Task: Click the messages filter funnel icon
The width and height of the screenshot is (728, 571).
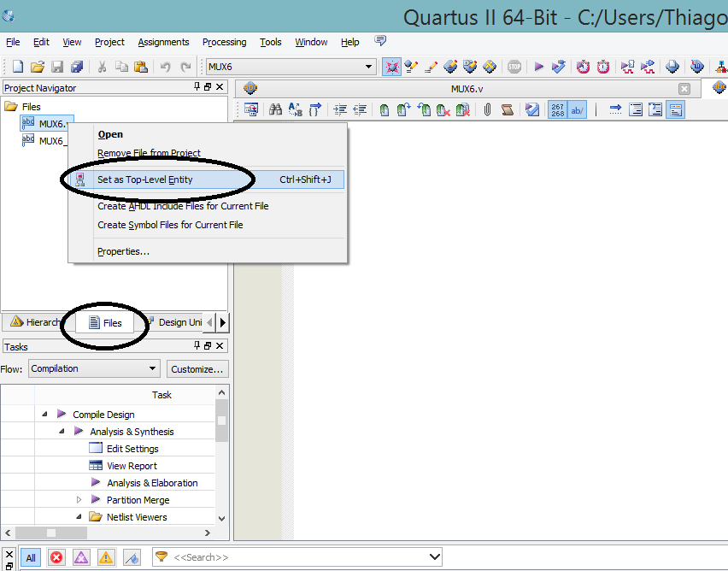Action: tap(161, 556)
